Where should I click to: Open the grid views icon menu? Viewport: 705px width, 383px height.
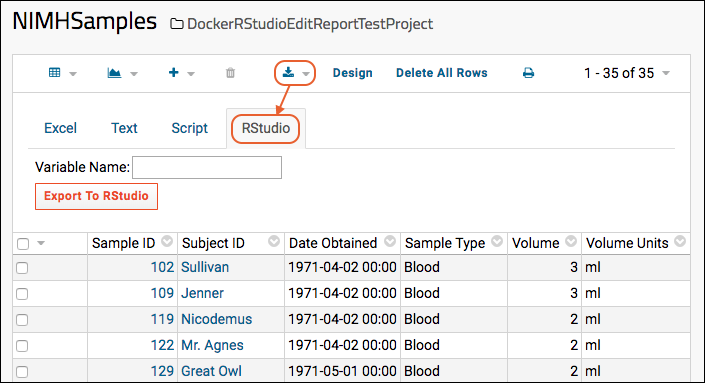point(55,73)
